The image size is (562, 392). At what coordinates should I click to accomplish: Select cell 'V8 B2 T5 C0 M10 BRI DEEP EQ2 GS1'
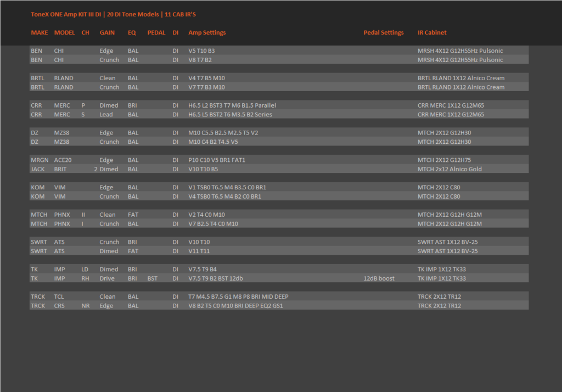(235, 306)
